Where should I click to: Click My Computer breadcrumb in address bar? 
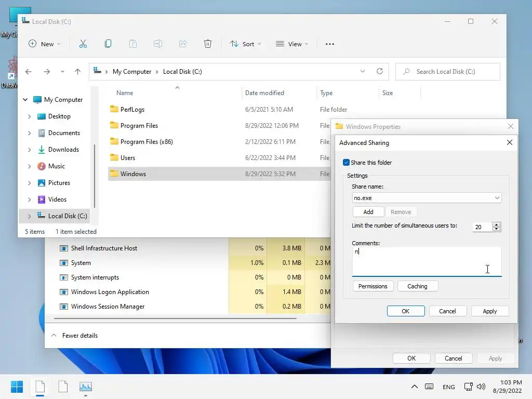coord(132,72)
